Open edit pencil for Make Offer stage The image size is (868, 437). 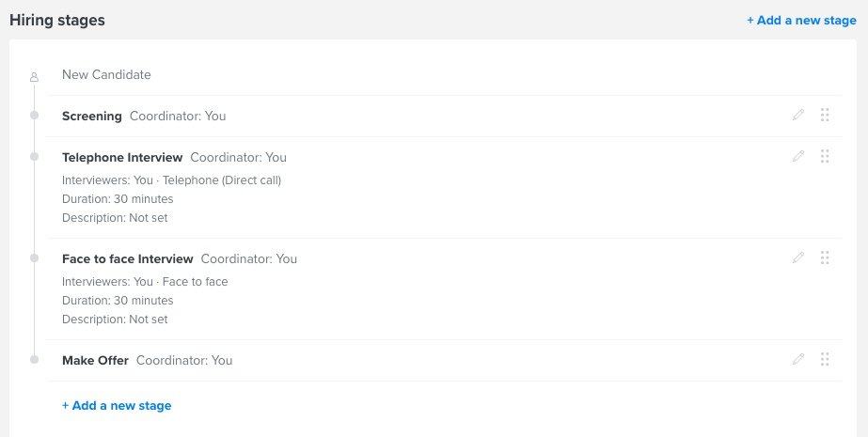(798, 359)
